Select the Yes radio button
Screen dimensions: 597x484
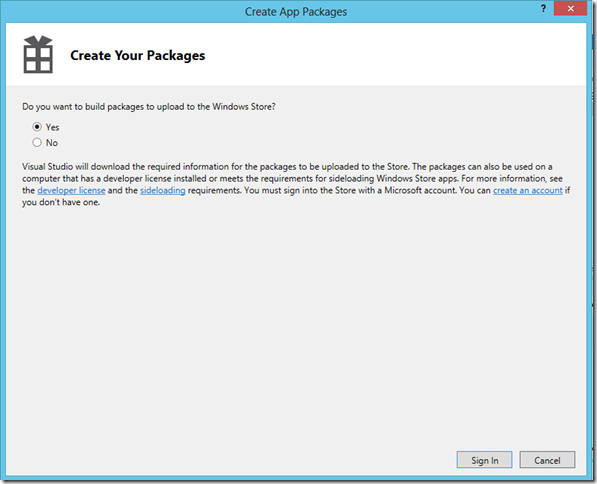[37, 126]
